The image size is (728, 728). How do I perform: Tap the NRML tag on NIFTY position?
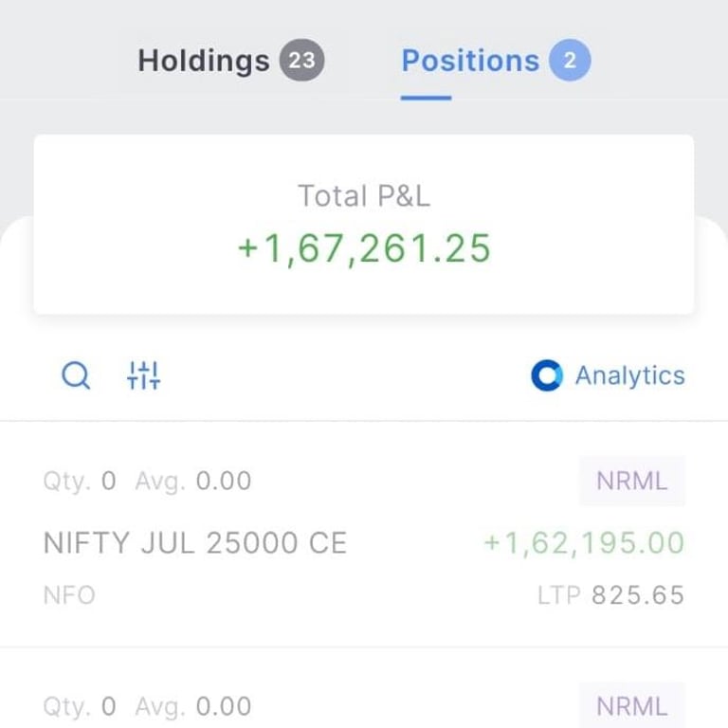(632, 481)
